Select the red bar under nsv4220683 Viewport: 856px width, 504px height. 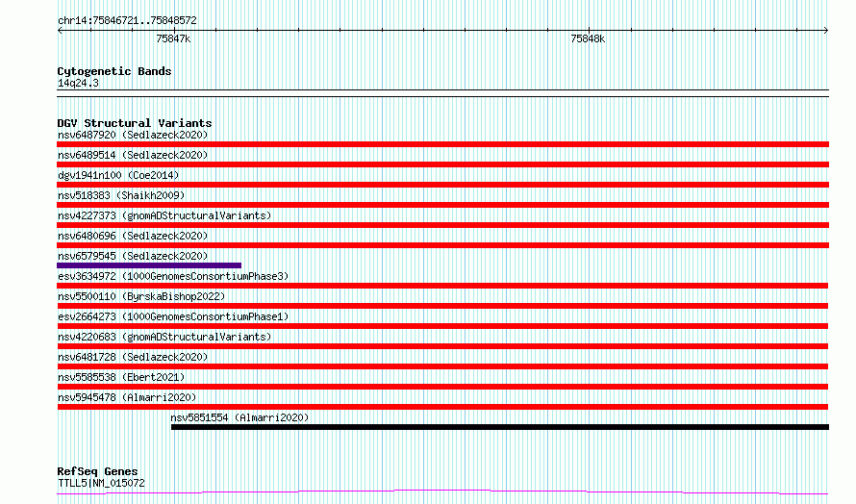tap(442, 346)
